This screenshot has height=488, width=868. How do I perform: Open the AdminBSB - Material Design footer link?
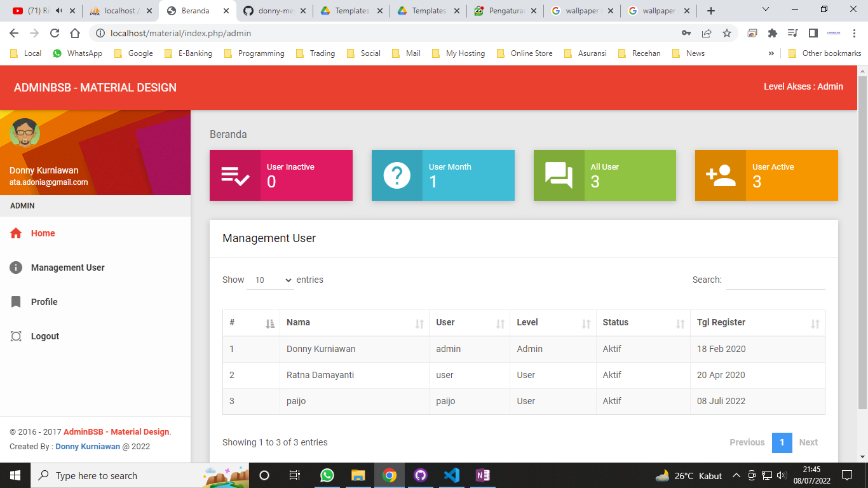click(116, 432)
